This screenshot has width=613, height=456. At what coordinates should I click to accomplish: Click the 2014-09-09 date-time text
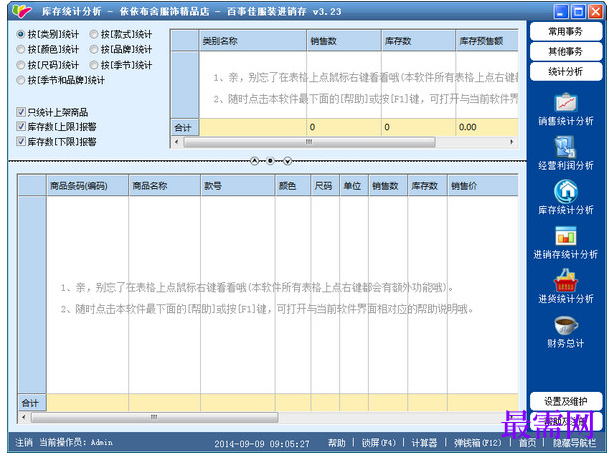pyautogui.click(x=262, y=444)
